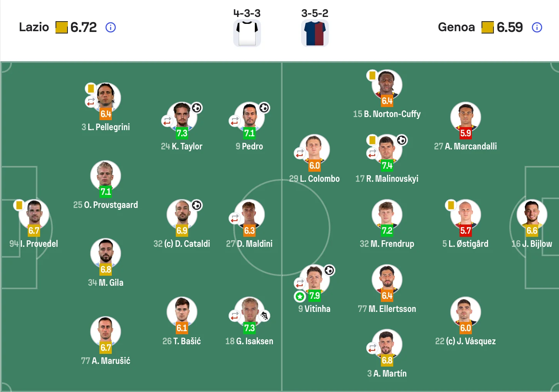Click the Lazio team name
Image resolution: width=559 pixels, height=392 pixels.
coord(34,27)
